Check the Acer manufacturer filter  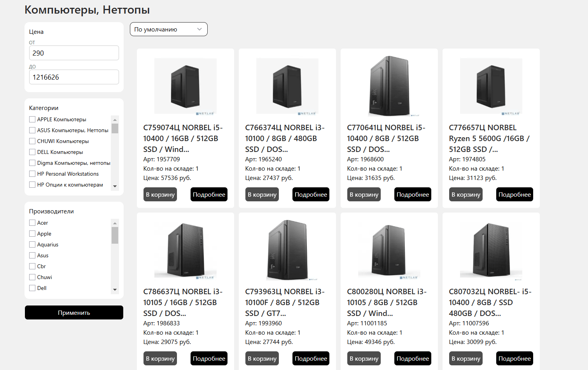[x=32, y=223]
